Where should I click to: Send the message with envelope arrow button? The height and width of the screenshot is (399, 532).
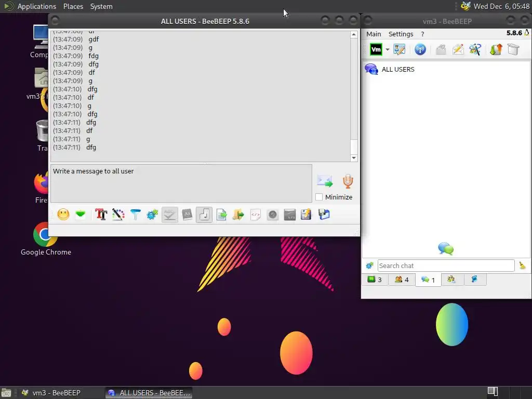point(325,181)
